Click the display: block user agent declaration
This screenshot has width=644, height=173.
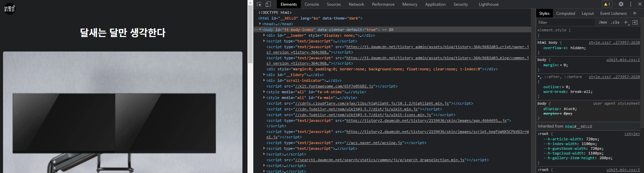click(560, 109)
